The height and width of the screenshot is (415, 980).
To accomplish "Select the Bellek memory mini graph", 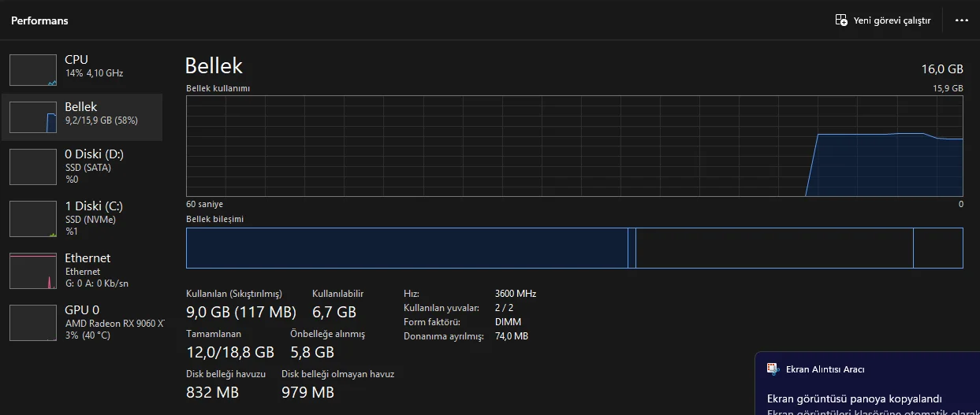I will point(33,117).
